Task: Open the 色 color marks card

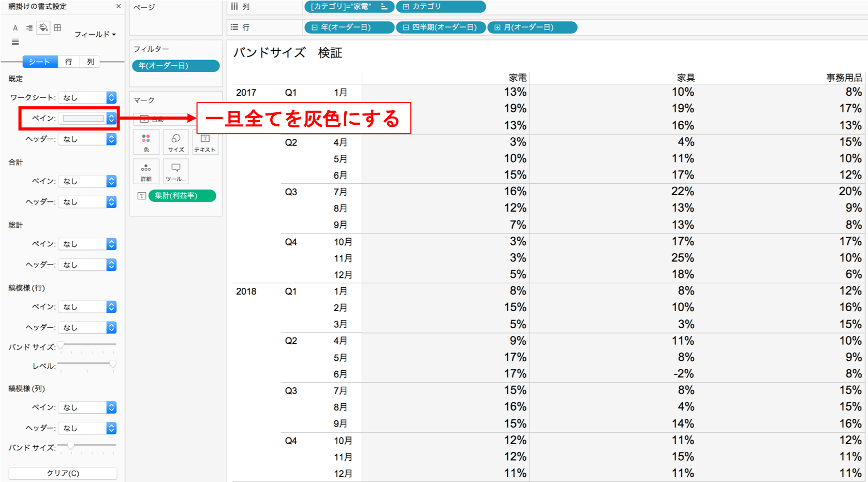Action: [146, 142]
